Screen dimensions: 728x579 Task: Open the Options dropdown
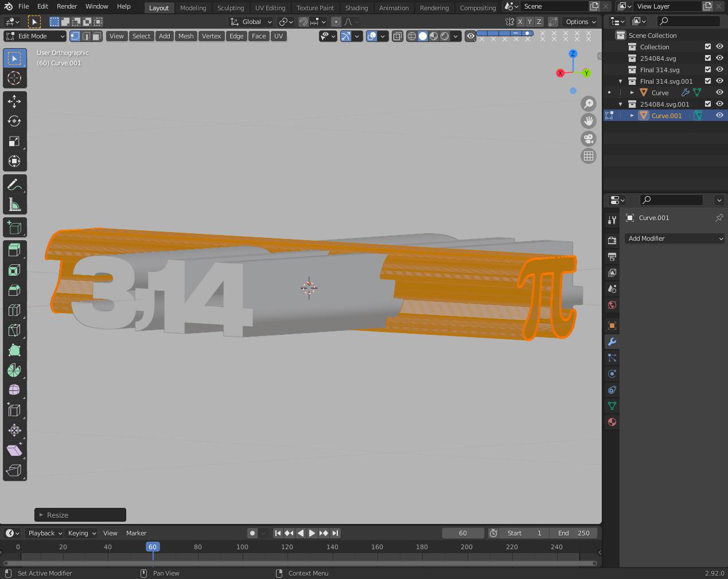click(581, 22)
